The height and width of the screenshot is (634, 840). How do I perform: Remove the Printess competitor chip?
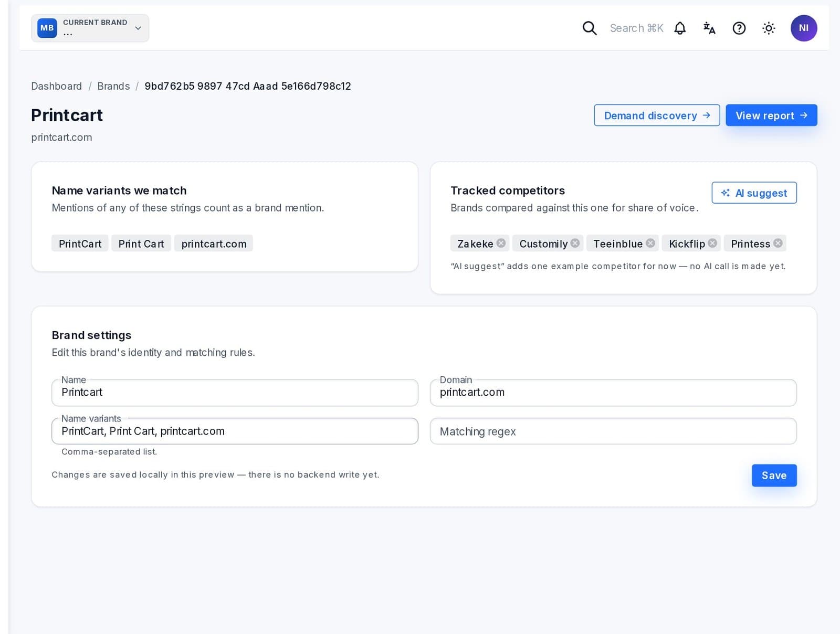(778, 243)
